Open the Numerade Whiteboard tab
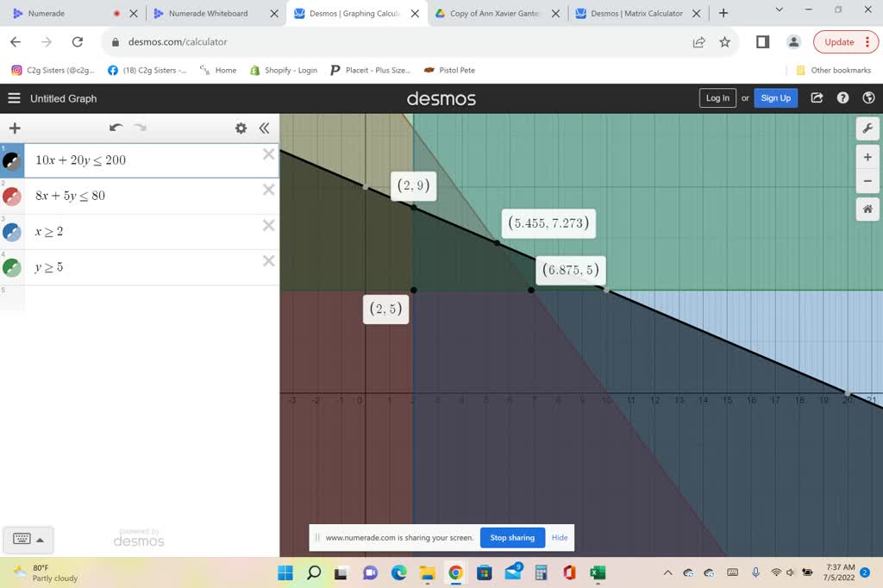 coord(208,14)
